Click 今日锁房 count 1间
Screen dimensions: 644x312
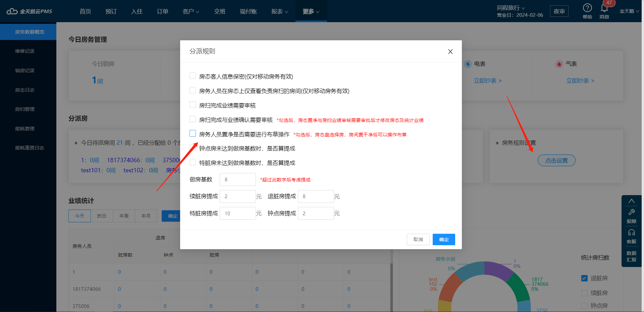click(97, 81)
